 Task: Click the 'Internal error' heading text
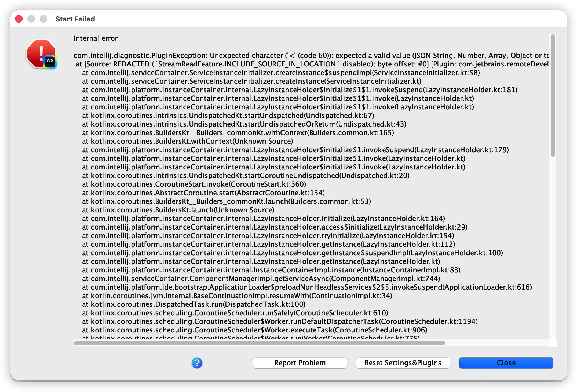tap(96, 38)
